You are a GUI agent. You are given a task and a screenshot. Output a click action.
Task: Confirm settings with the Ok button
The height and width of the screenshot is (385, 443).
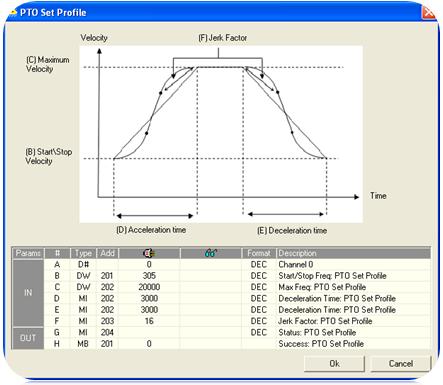[334, 363]
